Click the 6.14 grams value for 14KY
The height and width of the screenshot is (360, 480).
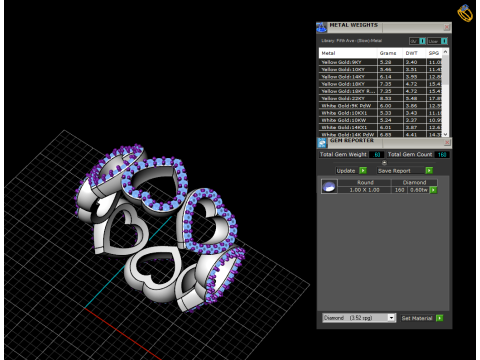(x=390, y=77)
